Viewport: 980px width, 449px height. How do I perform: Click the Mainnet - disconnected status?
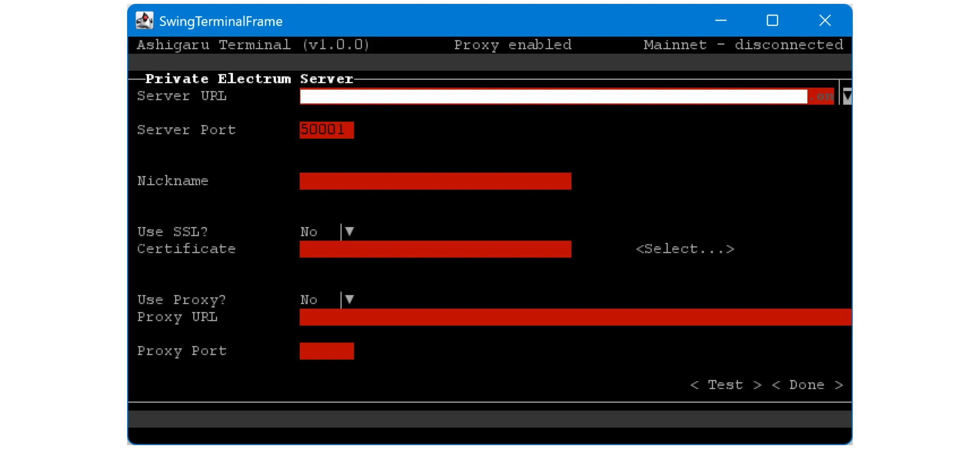[x=743, y=45]
